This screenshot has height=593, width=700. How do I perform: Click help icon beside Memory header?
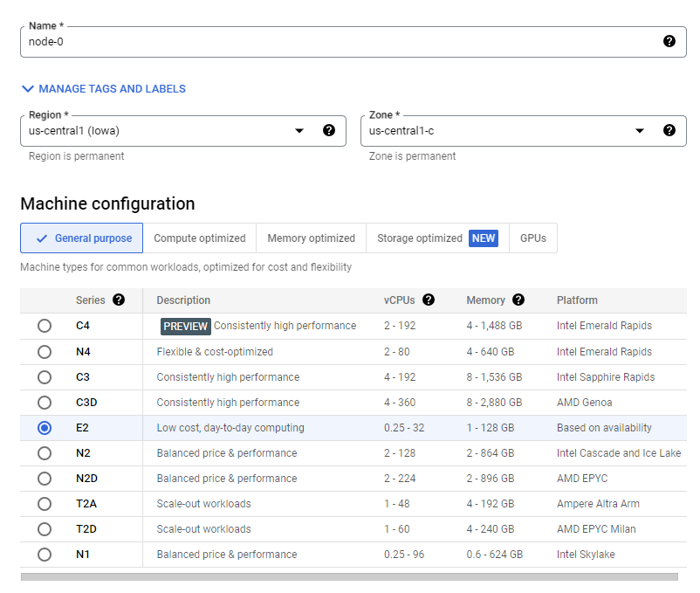[x=518, y=300]
